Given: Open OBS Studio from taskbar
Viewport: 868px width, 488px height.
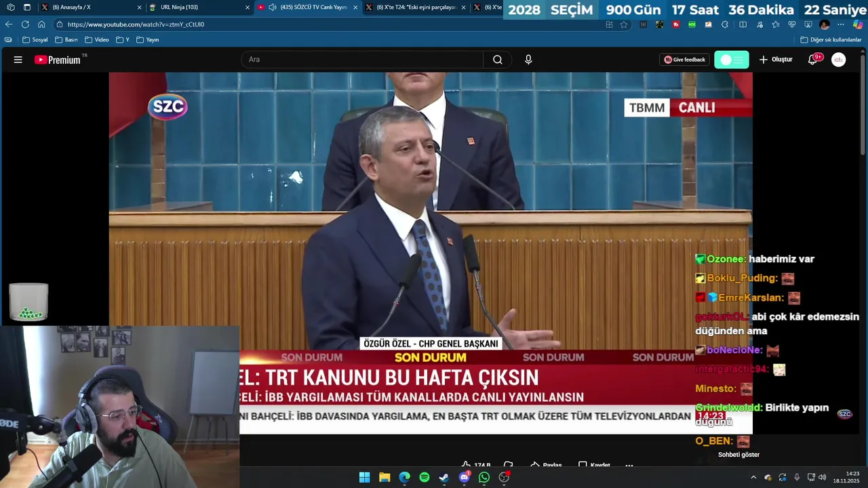Looking at the screenshot, I should tap(504, 477).
